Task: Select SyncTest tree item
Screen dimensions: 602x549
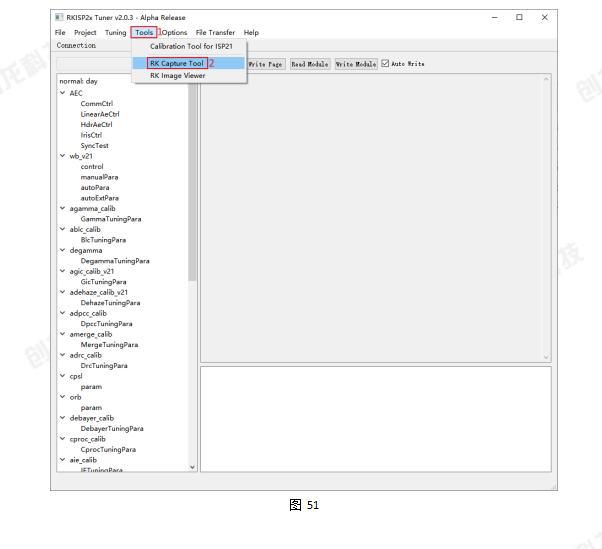Action: (94, 146)
